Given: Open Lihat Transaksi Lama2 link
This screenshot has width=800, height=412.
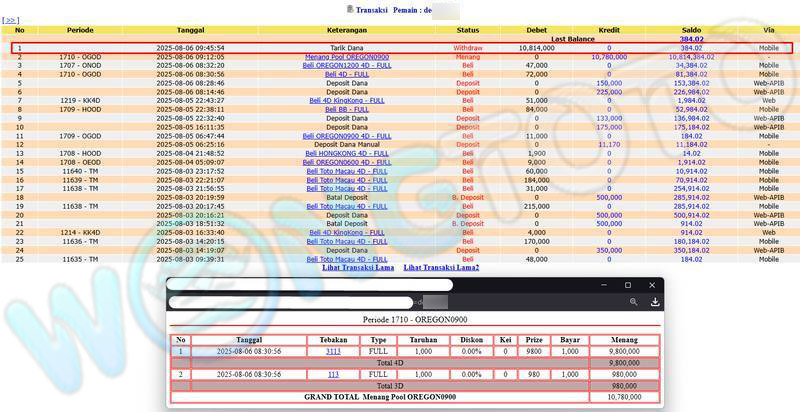Looking at the screenshot, I should pyautogui.click(x=441, y=267).
